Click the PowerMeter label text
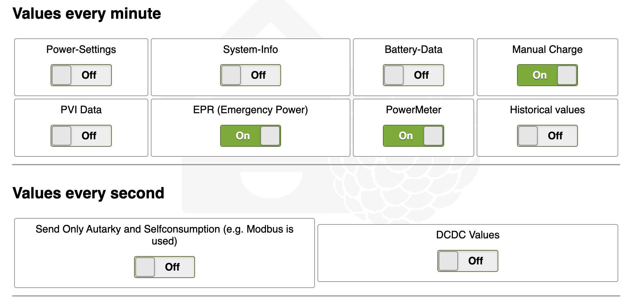644x298 pixels. pos(413,110)
